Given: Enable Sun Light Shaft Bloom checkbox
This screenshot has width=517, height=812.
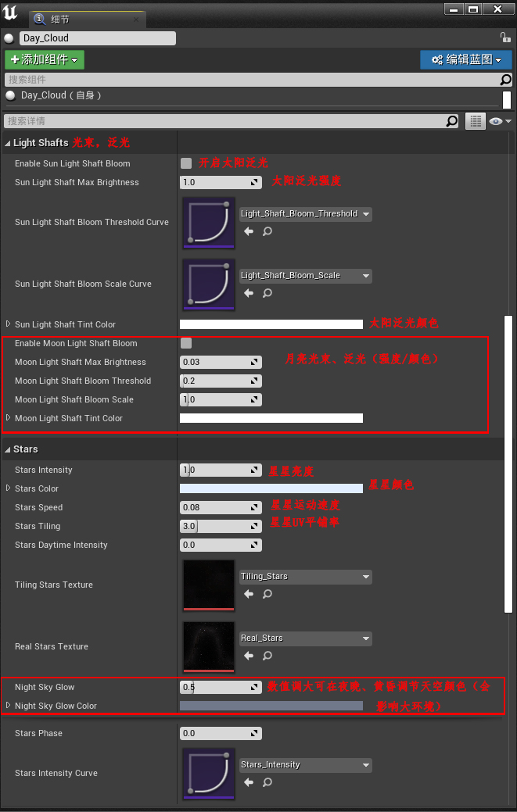Looking at the screenshot, I should tap(186, 163).
